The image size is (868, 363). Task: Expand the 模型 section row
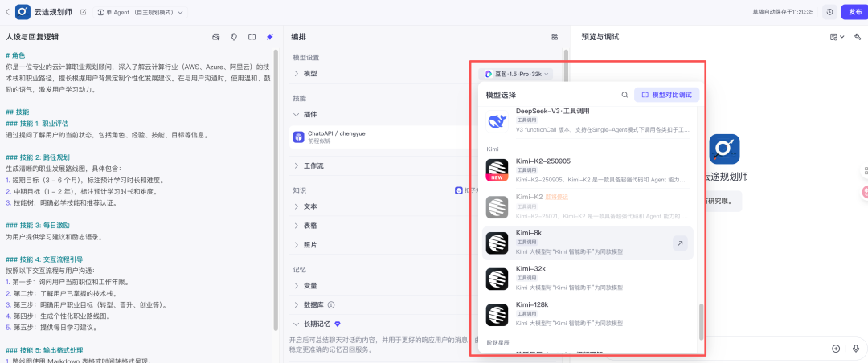coord(310,74)
